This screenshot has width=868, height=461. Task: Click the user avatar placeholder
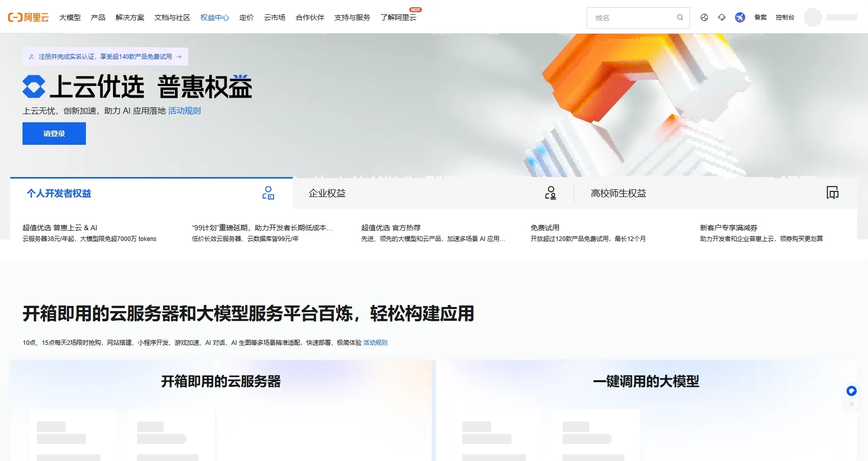tap(813, 17)
